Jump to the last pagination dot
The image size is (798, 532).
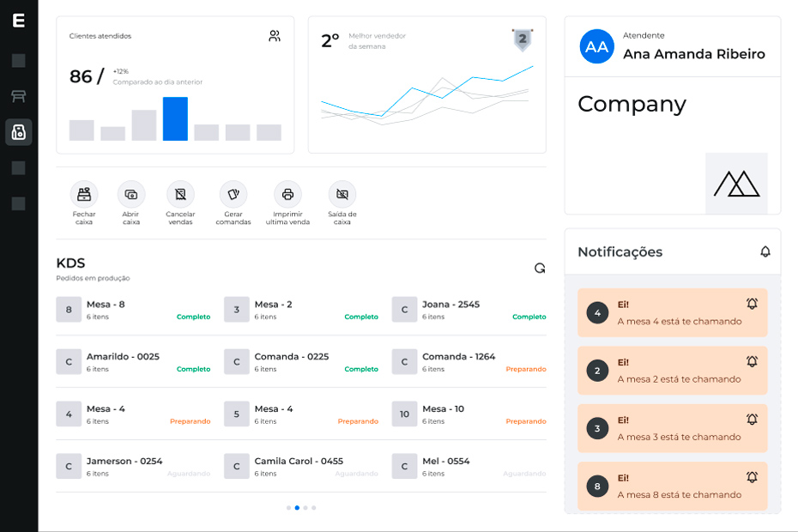pos(313,508)
